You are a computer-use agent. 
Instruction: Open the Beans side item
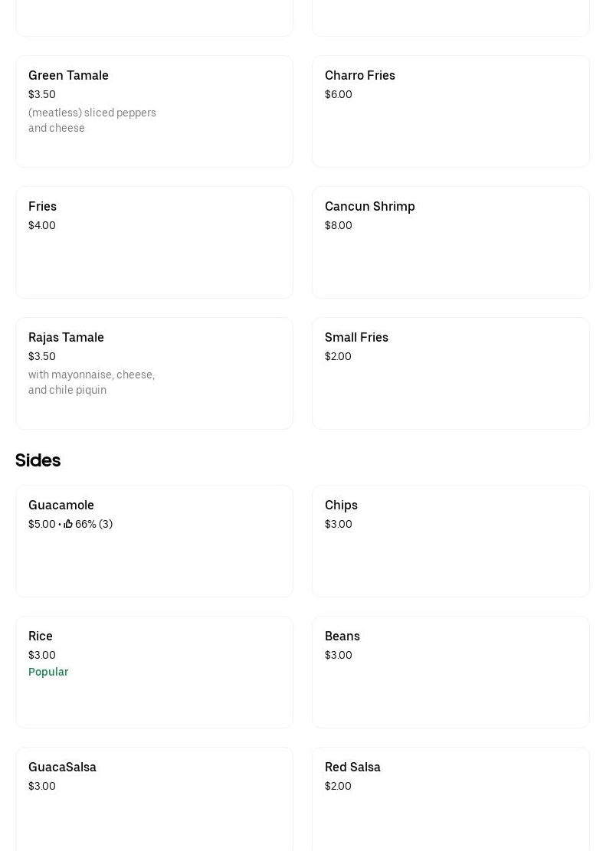click(450, 672)
